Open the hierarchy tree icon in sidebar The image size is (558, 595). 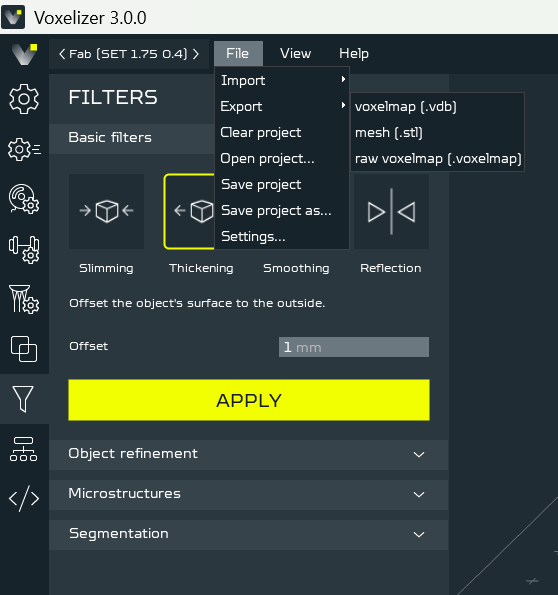point(24,449)
